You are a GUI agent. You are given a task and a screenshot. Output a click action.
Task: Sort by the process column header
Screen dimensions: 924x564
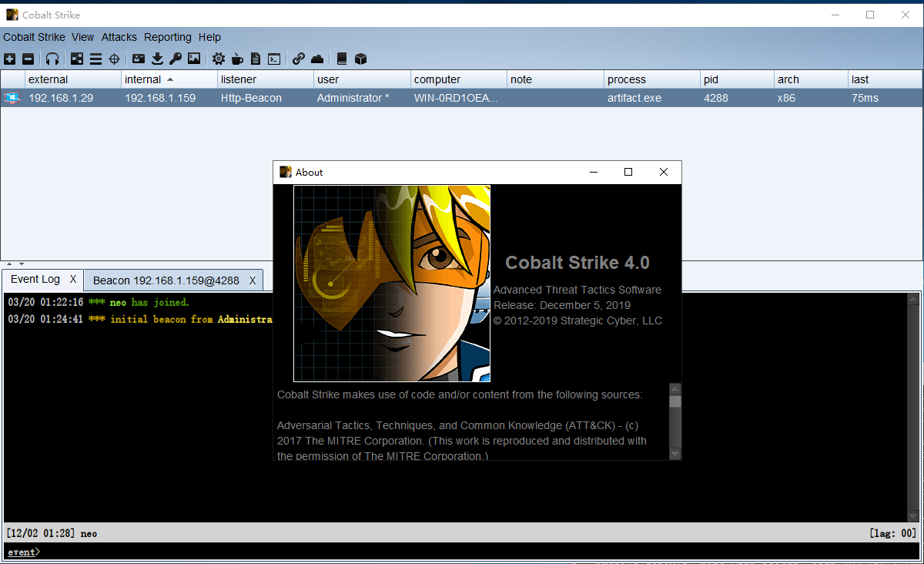(x=652, y=79)
